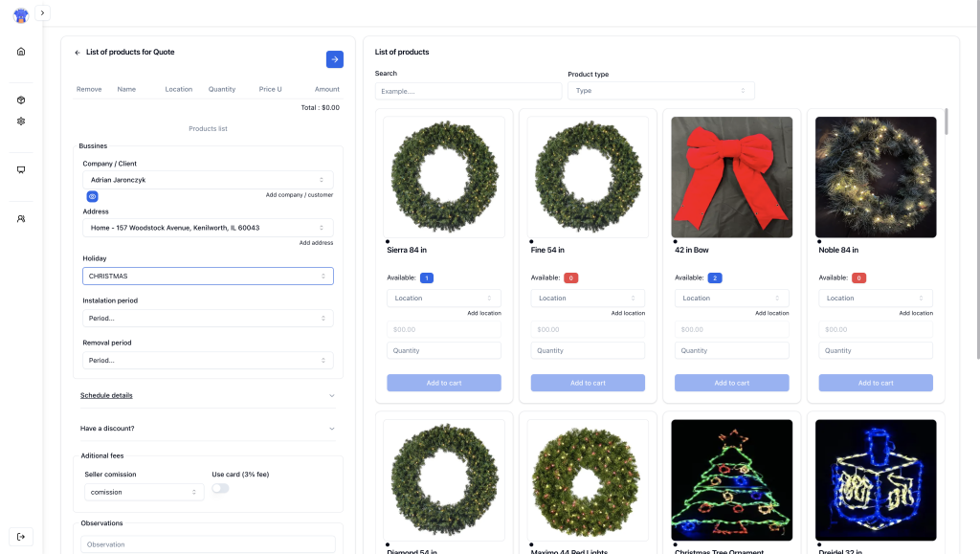Viewport: 980px width, 554px height.
Task: Open the Removal period dropdown
Action: click(x=208, y=361)
